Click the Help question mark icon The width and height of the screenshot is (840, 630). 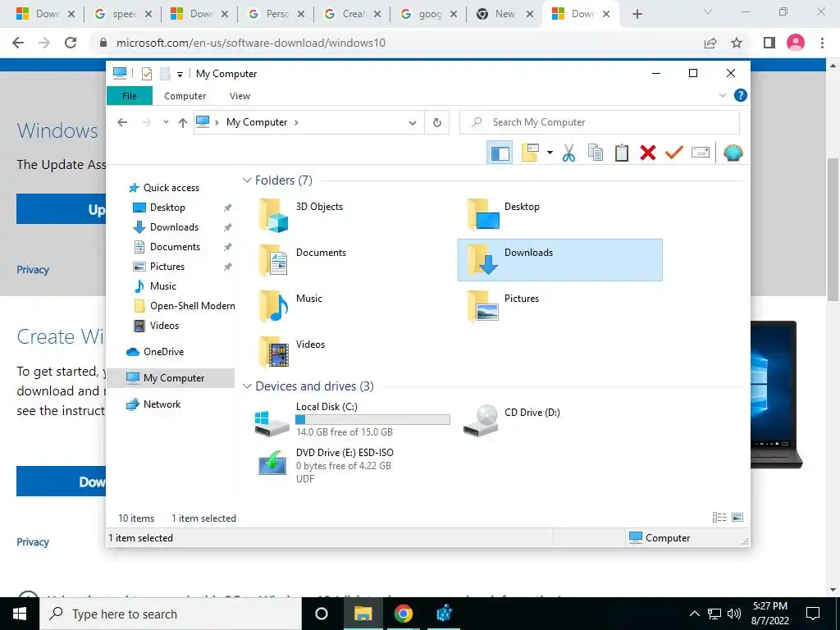pyautogui.click(x=741, y=95)
